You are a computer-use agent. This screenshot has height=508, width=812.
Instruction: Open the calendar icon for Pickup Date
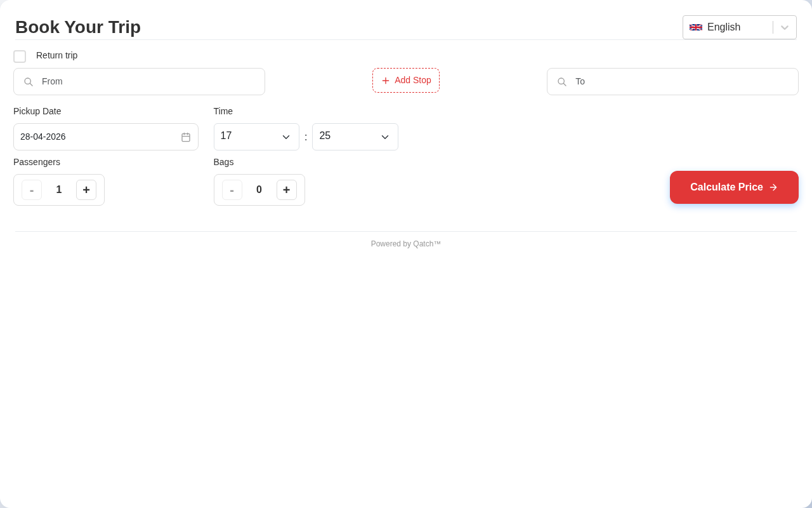pyautogui.click(x=186, y=137)
